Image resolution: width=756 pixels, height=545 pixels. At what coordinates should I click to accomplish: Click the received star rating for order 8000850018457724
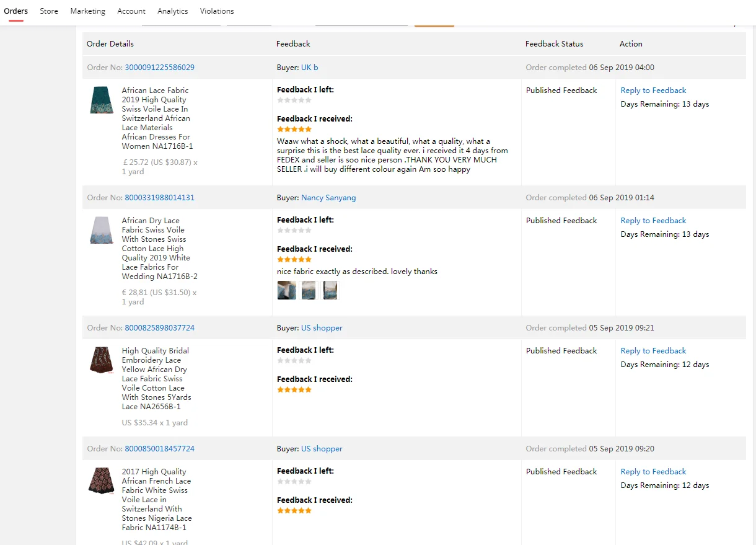[294, 511]
